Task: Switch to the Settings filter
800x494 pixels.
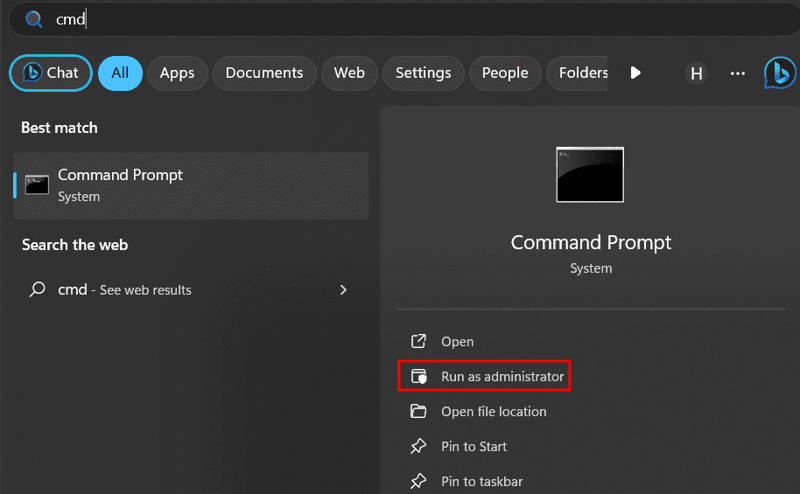Action: pyautogui.click(x=423, y=73)
